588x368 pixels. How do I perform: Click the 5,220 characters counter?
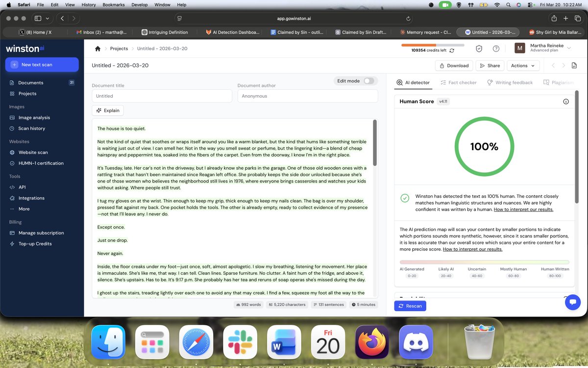click(287, 305)
